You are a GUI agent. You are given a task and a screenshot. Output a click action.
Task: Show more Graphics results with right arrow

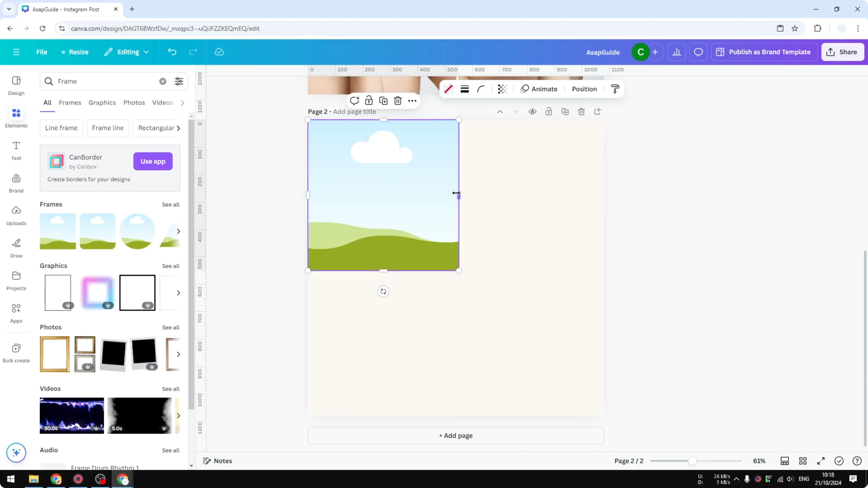(x=178, y=292)
